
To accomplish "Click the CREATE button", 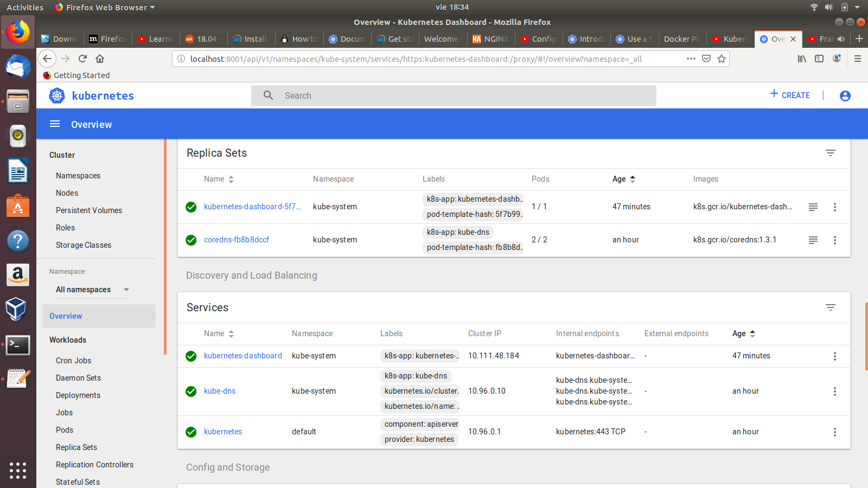I will point(790,95).
